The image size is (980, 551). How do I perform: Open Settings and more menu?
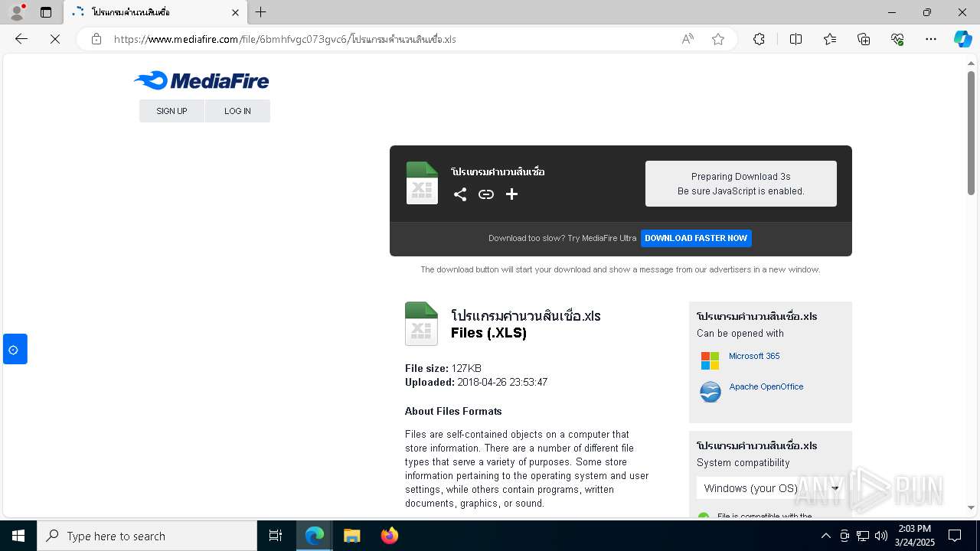coord(931,39)
